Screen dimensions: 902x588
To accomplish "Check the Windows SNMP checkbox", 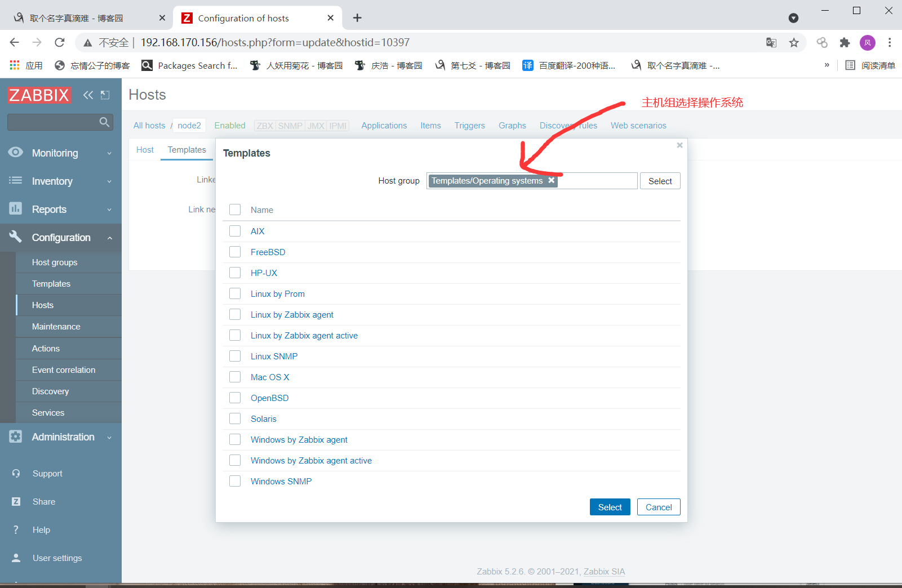I will coord(235,481).
